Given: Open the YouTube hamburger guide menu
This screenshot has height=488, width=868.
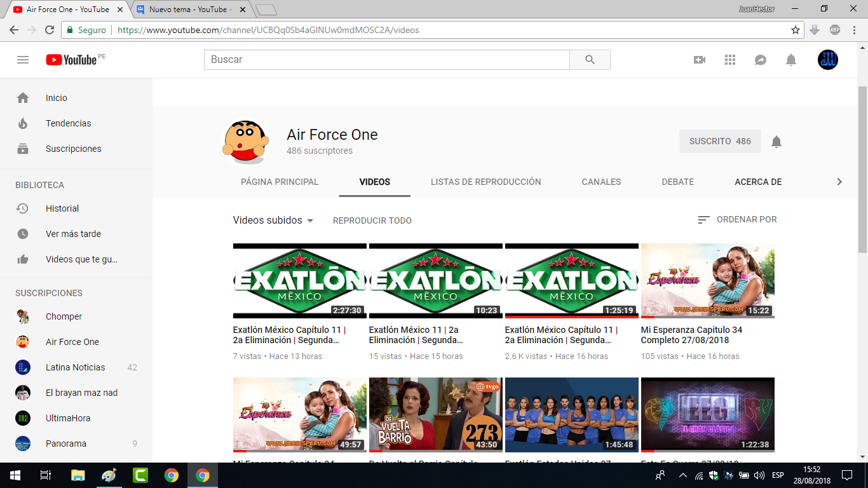Looking at the screenshot, I should pos(23,60).
